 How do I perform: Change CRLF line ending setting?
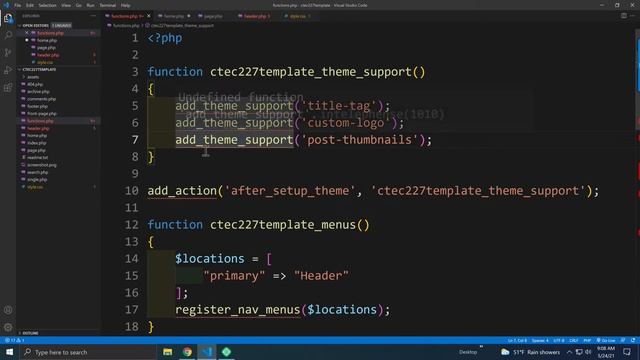pyautogui.click(x=573, y=340)
